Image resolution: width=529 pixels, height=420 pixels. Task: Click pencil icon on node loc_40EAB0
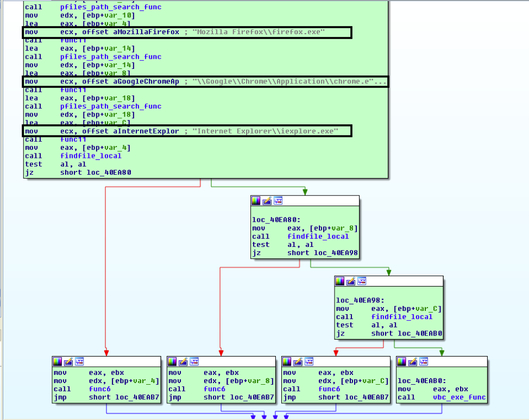413,362
